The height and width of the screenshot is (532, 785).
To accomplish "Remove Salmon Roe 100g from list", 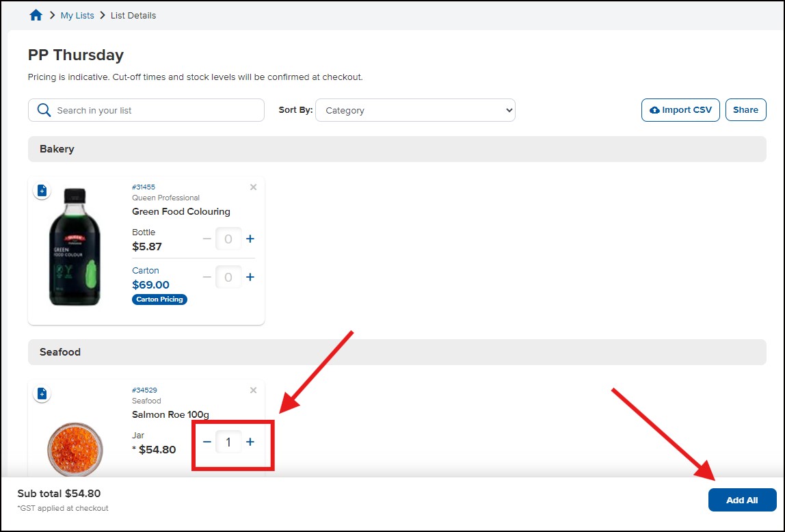I will click(253, 390).
